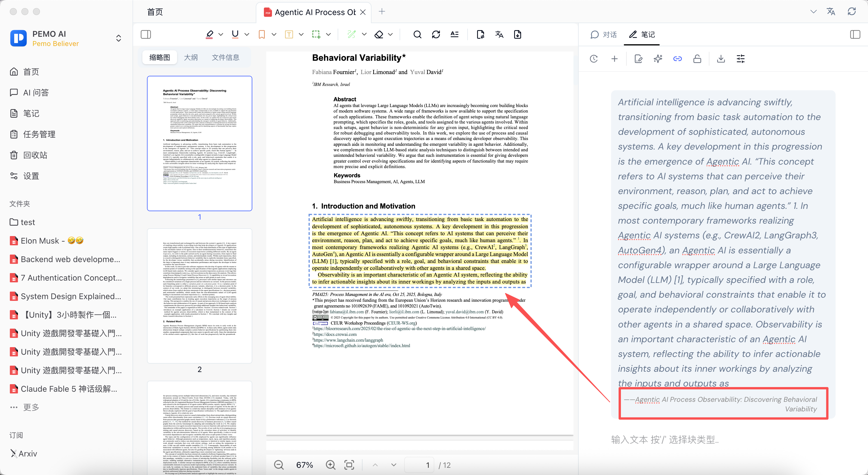Open note settings sliders icon
This screenshot has width=868, height=475.
(741, 59)
